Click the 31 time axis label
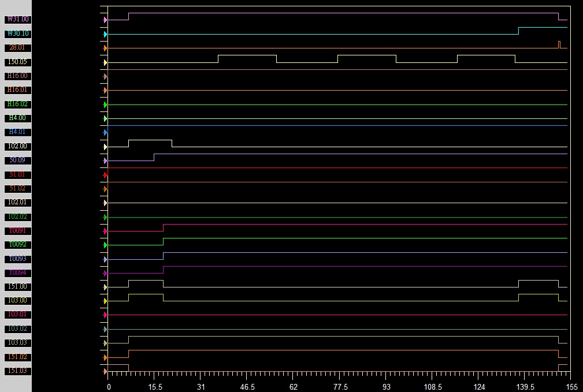This screenshot has height=392, width=583. (x=200, y=387)
